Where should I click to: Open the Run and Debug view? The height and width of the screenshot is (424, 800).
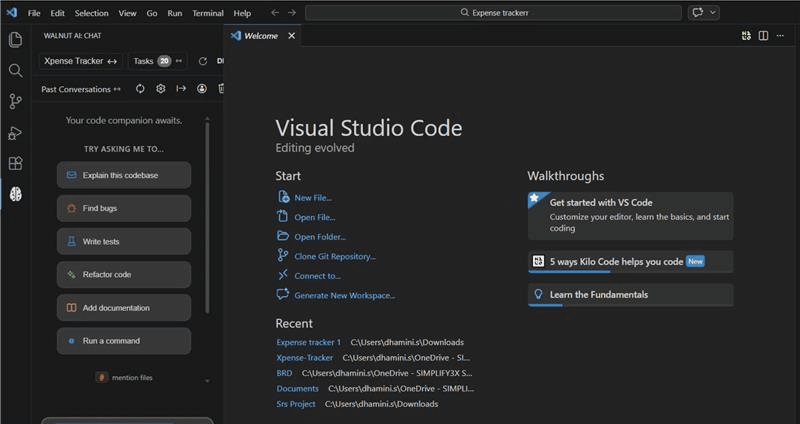(15, 133)
